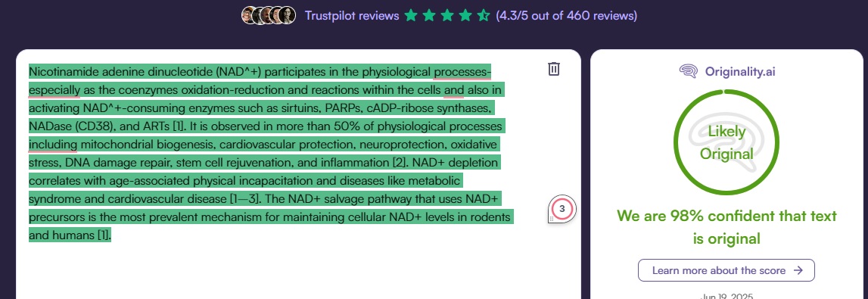
Task: Click the Likely Original circular score gauge
Action: point(726,142)
